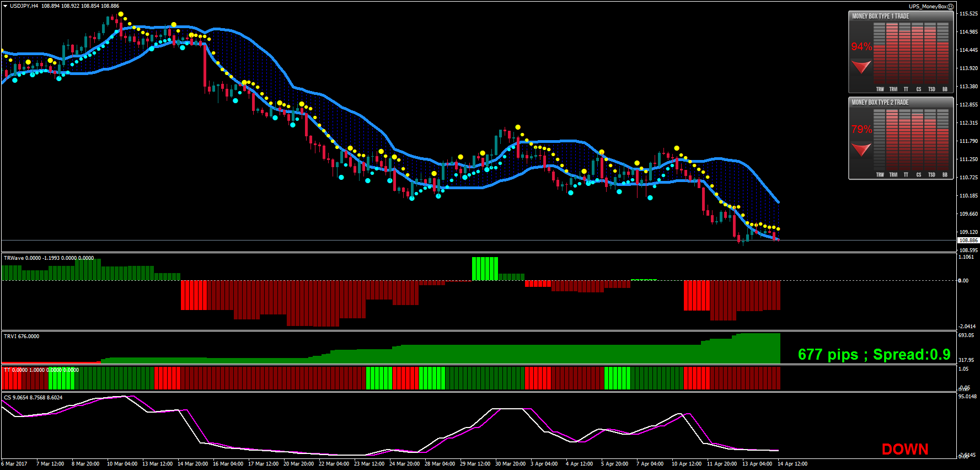Click the green 677 pips Spread text
Image resolution: width=980 pixels, height=470 pixels.
coord(874,355)
